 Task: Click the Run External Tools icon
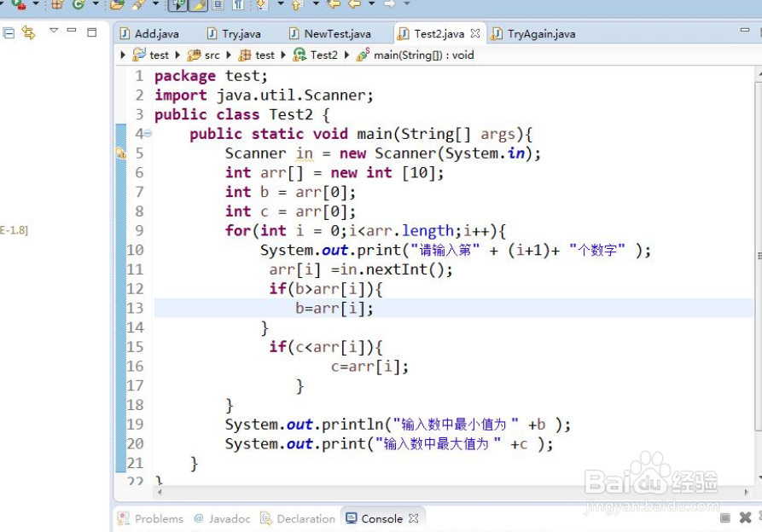click(19, 4)
